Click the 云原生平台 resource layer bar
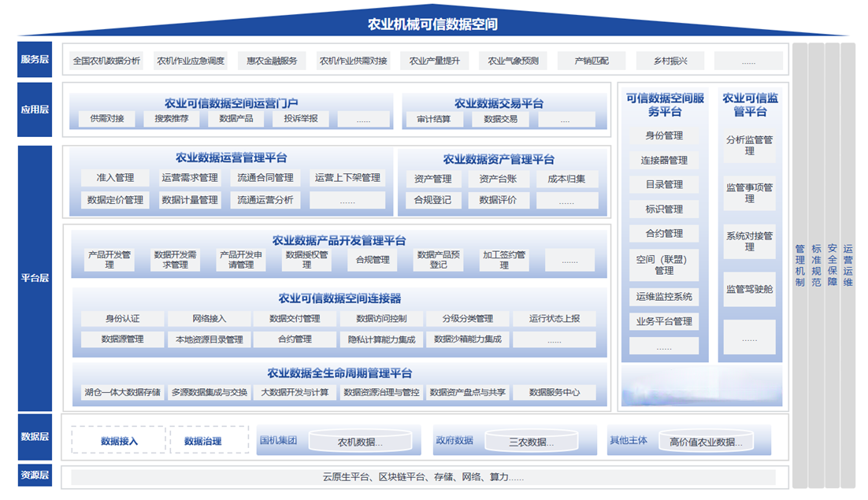868x500 pixels. (x=423, y=477)
